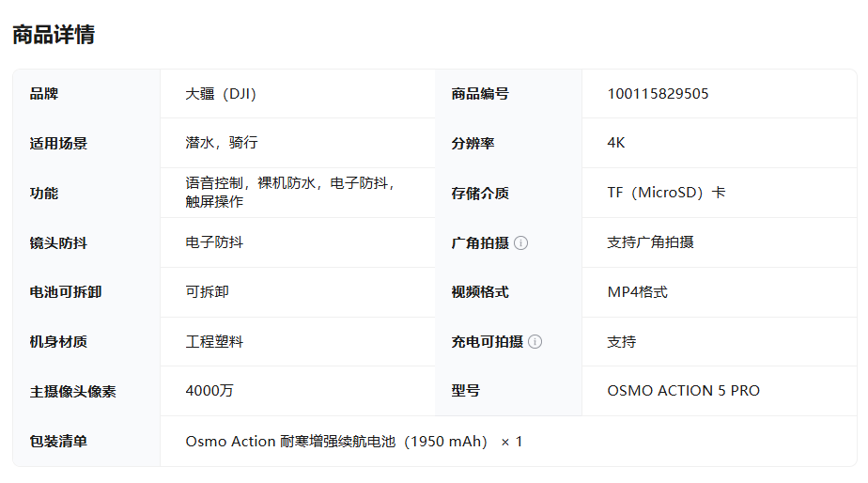Click the info icon beside 广角拍摄
Image resolution: width=868 pixels, height=483 pixels.
(521, 242)
